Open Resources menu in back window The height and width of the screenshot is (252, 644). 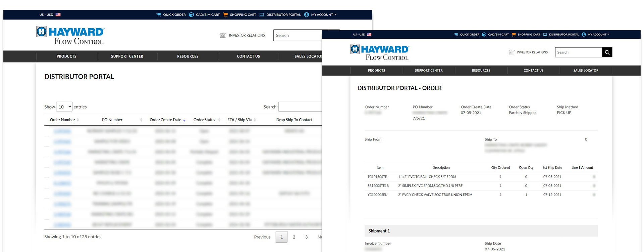click(x=188, y=56)
